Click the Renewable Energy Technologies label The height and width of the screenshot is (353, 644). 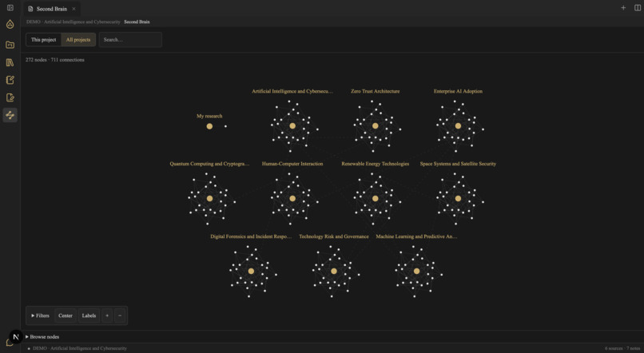pos(375,164)
